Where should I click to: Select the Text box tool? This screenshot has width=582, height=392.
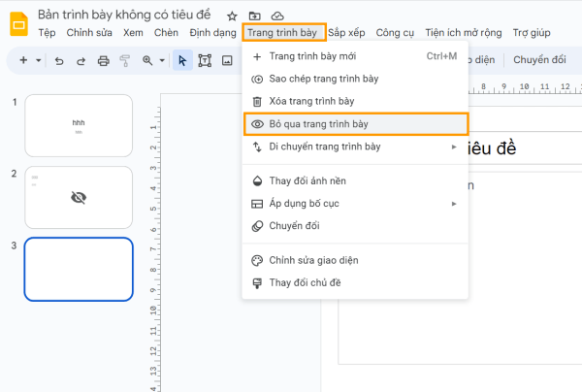(x=205, y=60)
